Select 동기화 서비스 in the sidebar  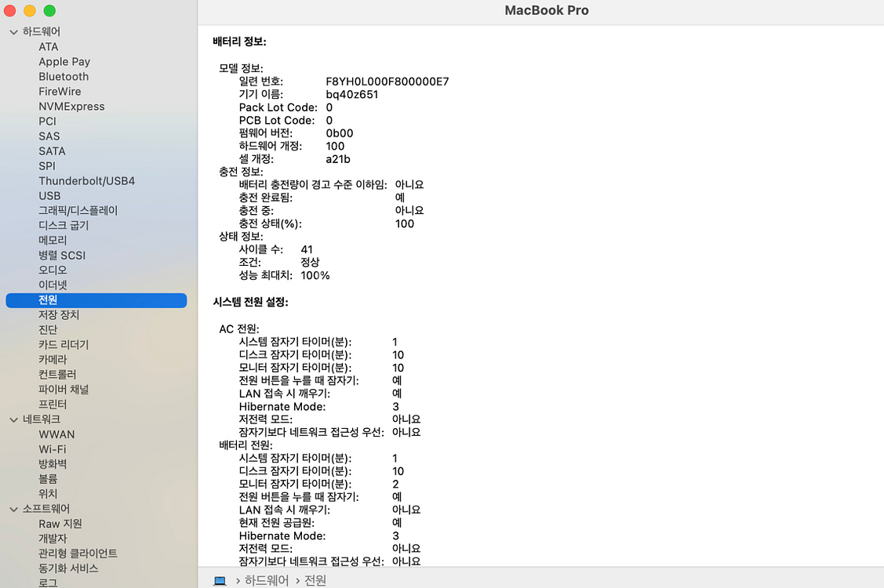(68, 568)
